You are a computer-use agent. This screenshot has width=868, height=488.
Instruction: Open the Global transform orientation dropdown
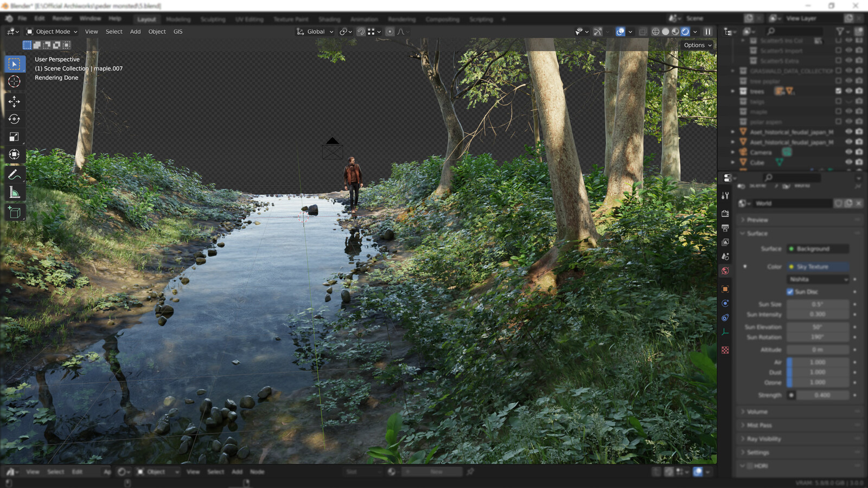click(315, 31)
